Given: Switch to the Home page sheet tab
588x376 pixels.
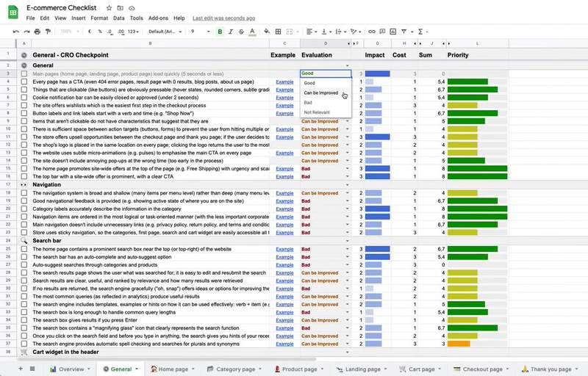Looking at the screenshot, I should tap(172, 369).
